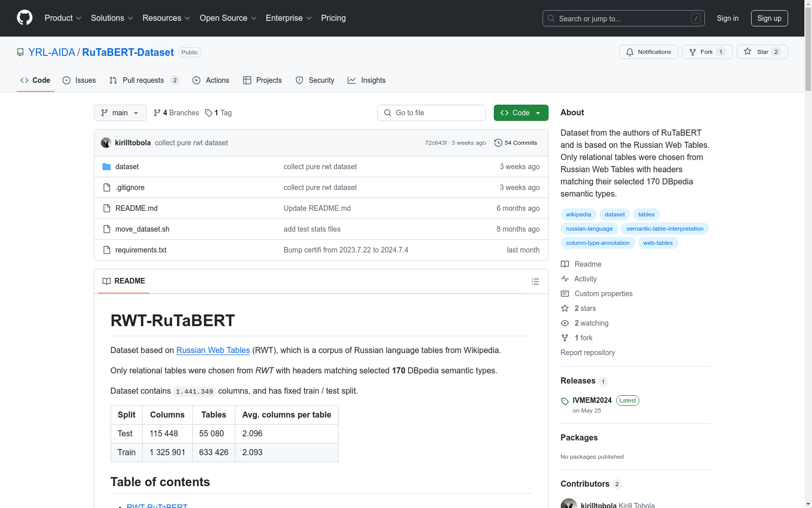
Task: Click the Pricing link
Action: click(x=333, y=18)
